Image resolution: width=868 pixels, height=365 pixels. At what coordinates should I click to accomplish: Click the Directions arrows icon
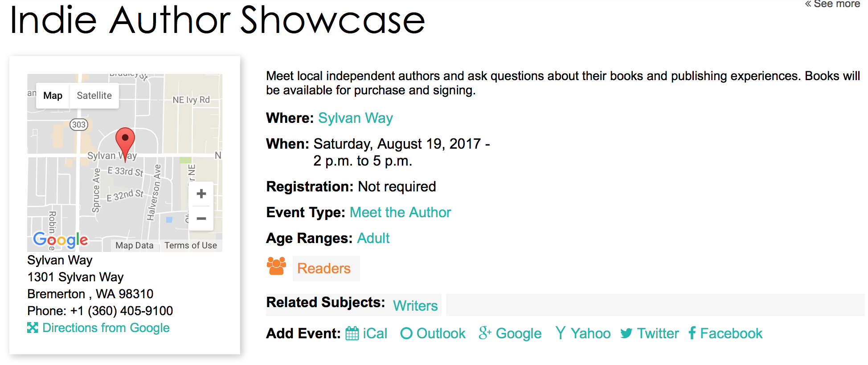tap(33, 328)
